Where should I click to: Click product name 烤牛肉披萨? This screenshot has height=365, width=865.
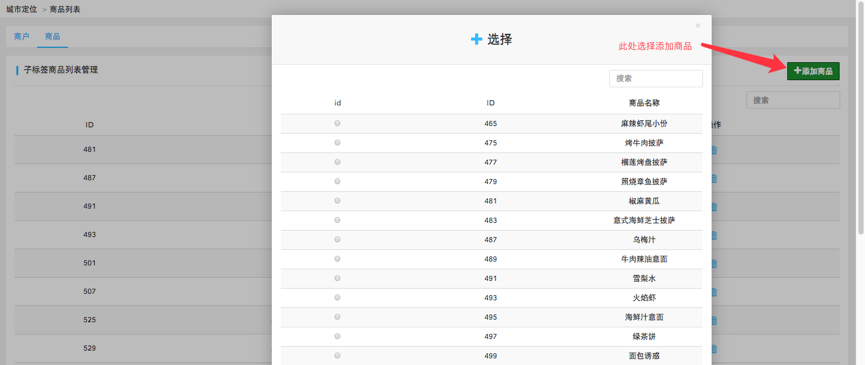point(644,143)
